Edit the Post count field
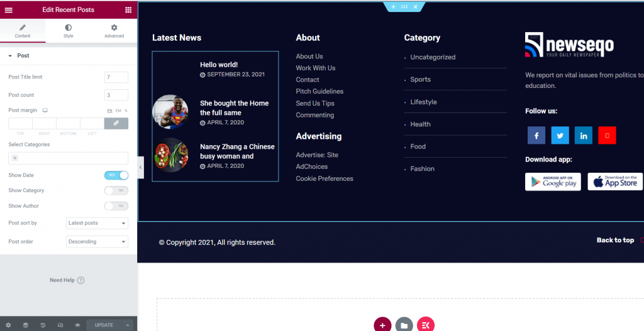 pyautogui.click(x=116, y=95)
